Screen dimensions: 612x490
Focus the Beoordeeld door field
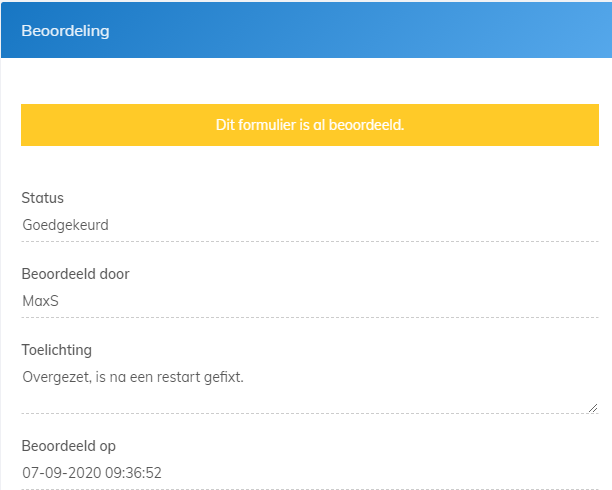pyautogui.click(x=309, y=300)
